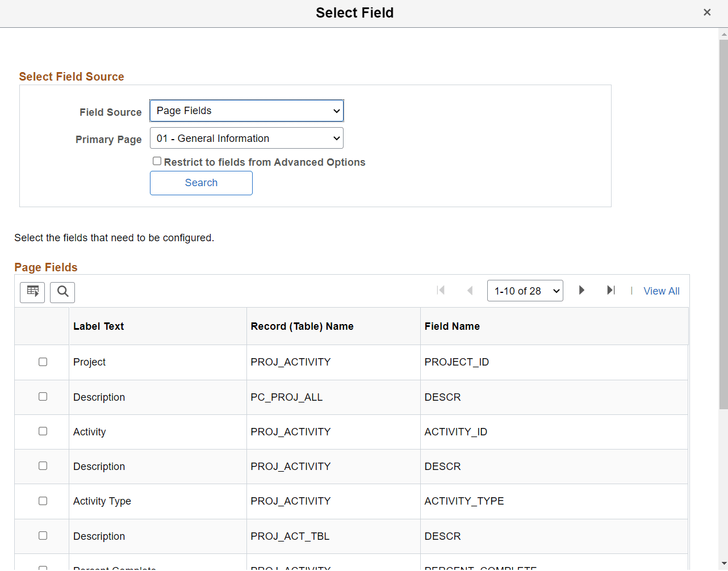The height and width of the screenshot is (571, 728).
Task: Sort by the Field Name column header
Action: click(x=452, y=326)
